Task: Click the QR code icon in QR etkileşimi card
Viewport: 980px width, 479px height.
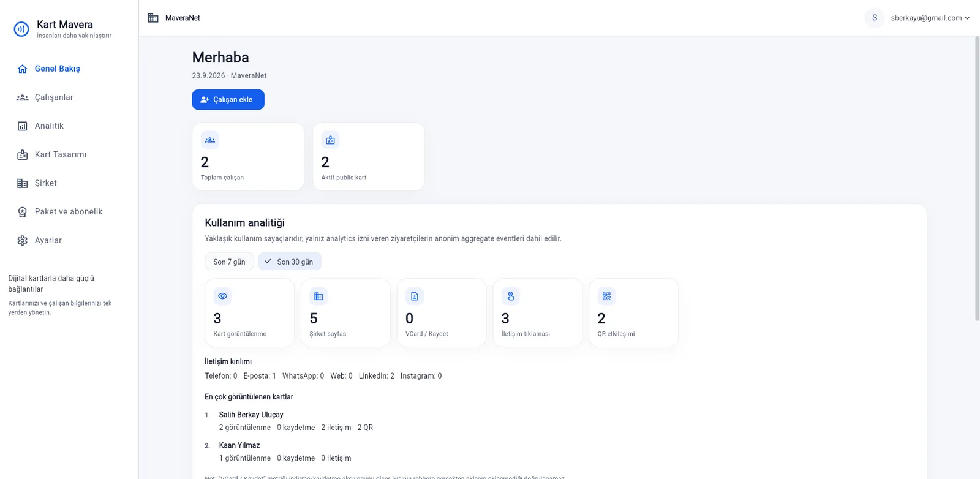Action: coord(607,296)
